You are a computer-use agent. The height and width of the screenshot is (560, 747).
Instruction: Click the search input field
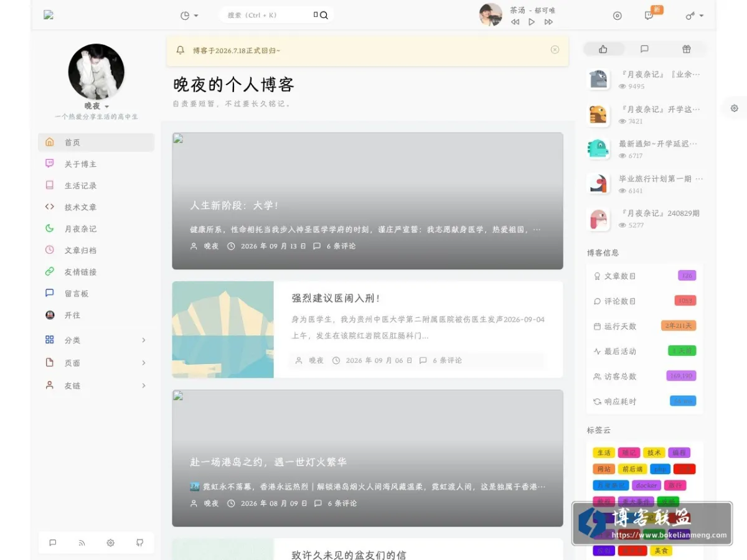pos(269,15)
